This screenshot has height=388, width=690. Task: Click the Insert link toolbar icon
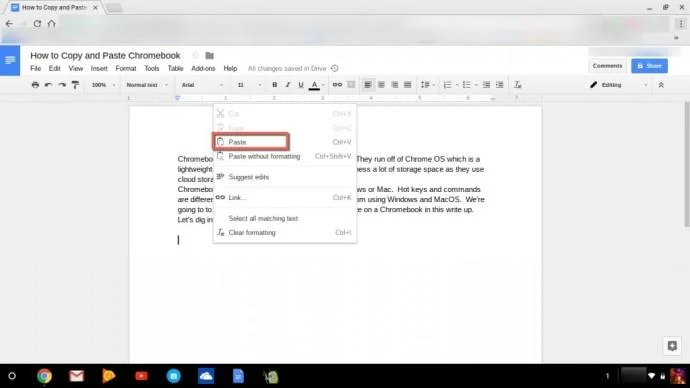337,84
